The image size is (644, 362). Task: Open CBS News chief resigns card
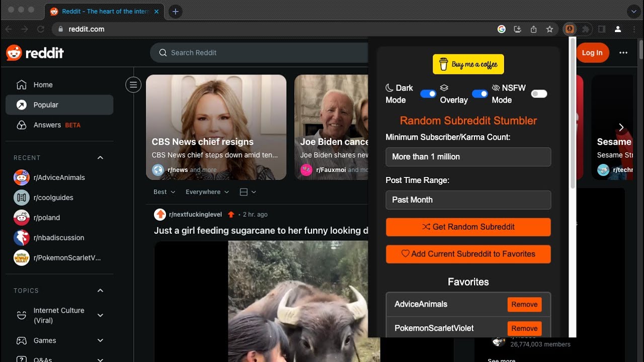tap(216, 127)
